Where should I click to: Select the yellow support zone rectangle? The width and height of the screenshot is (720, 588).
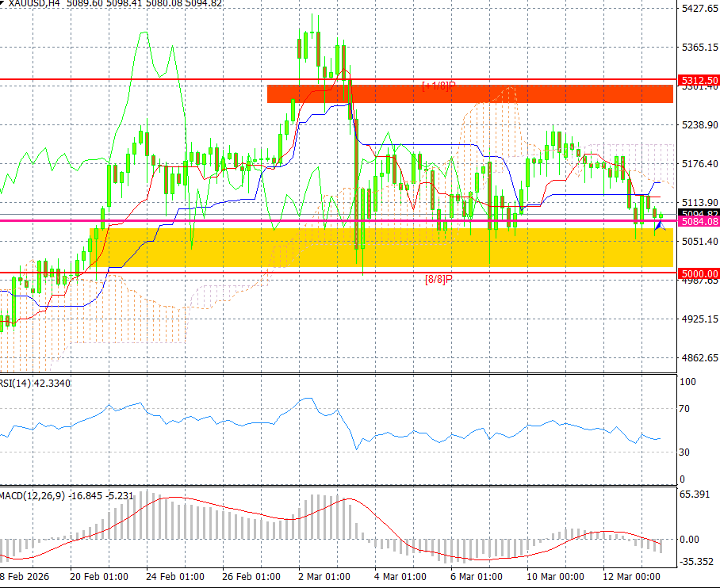tap(381, 247)
